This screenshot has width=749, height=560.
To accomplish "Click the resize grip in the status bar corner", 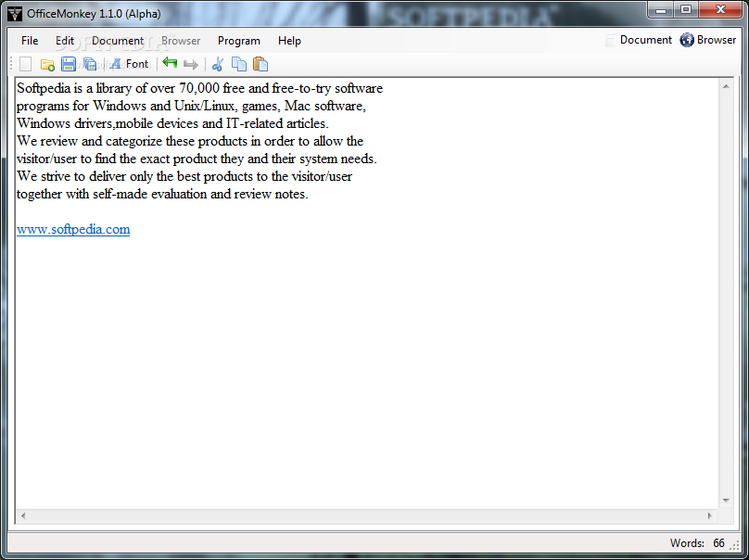I will pyautogui.click(x=735, y=546).
